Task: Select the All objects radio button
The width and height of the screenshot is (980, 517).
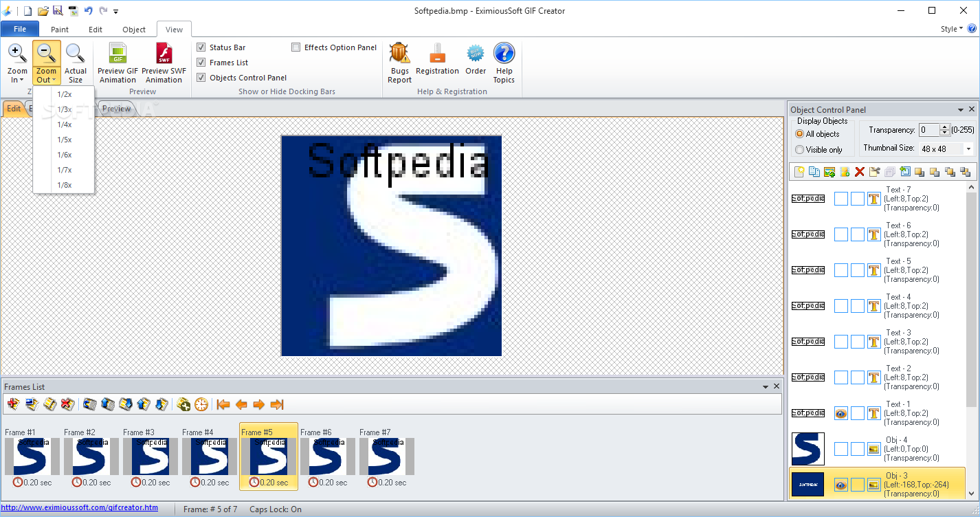Action: [x=799, y=134]
